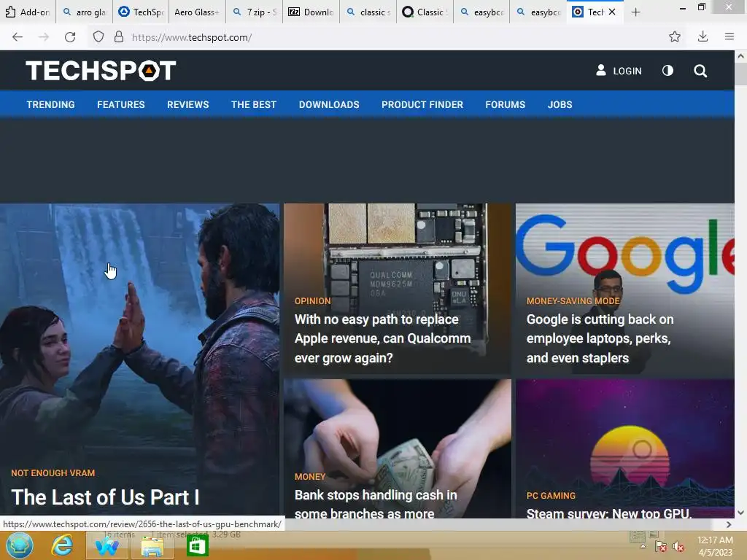Click the user LOGIN icon
Screen dimensions: 747x560
point(601,71)
